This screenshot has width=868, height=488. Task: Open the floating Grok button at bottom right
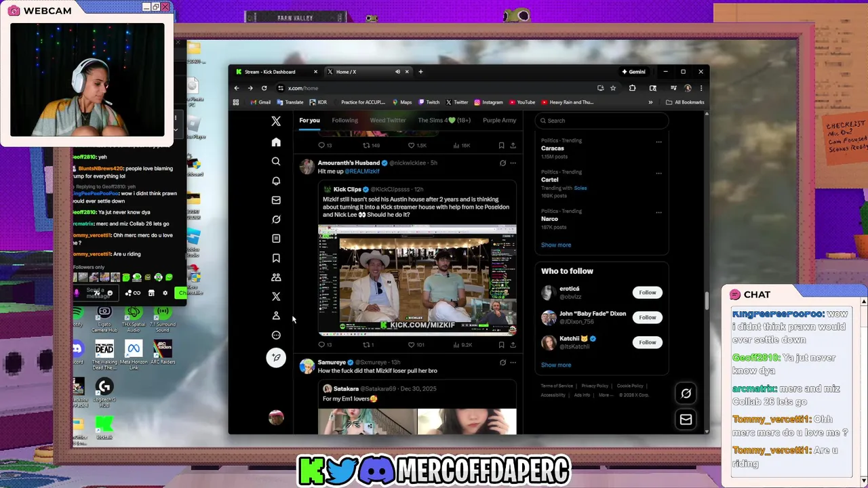pyautogui.click(x=686, y=394)
